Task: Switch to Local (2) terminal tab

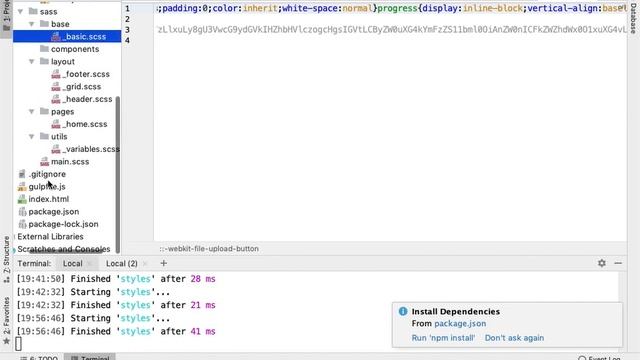Action: click(122, 264)
